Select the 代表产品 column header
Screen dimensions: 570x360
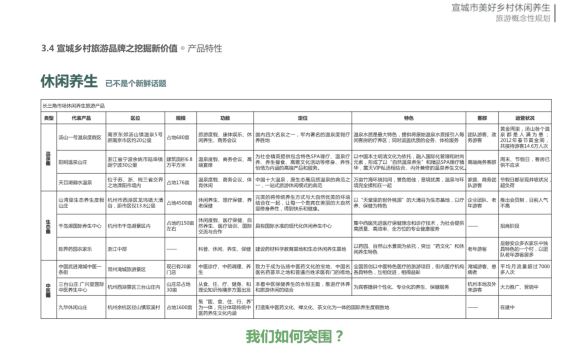point(81,118)
